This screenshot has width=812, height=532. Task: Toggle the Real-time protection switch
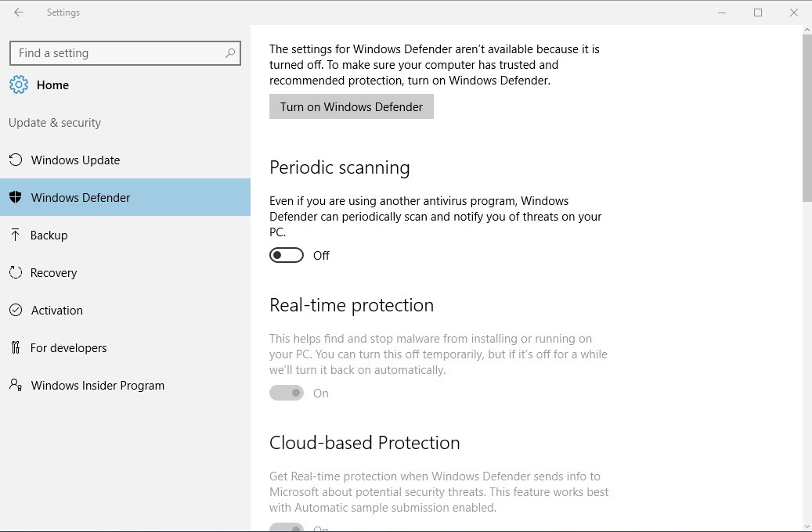pyautogui.click(x=287, y=393)
